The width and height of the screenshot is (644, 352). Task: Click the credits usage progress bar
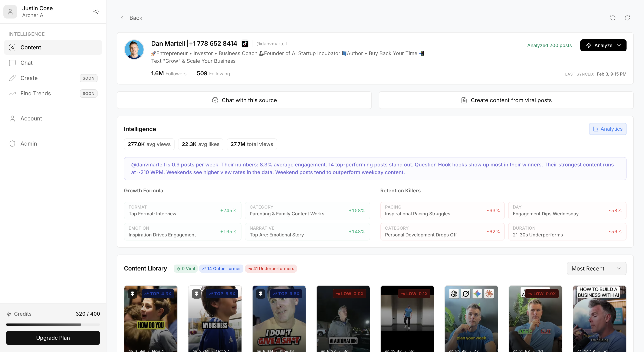click(53, 325)
